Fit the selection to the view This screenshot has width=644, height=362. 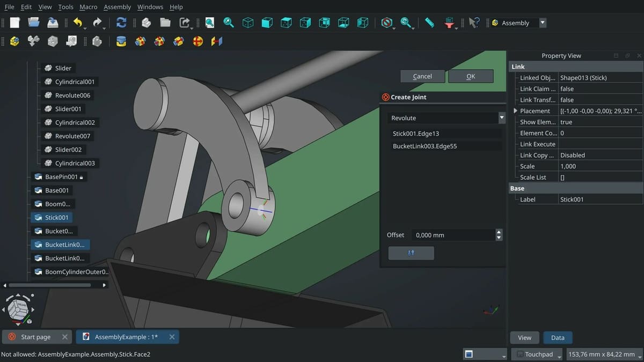click(x=229, y=23)
